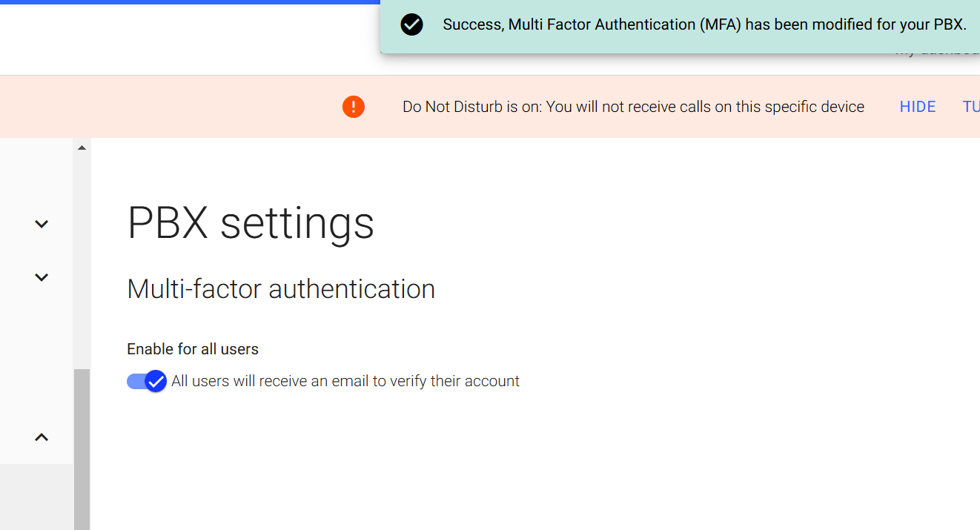Viewport: 980px width, 530px height.
Task: Click the Multi-factor authentication section heading
Action: 281,289
